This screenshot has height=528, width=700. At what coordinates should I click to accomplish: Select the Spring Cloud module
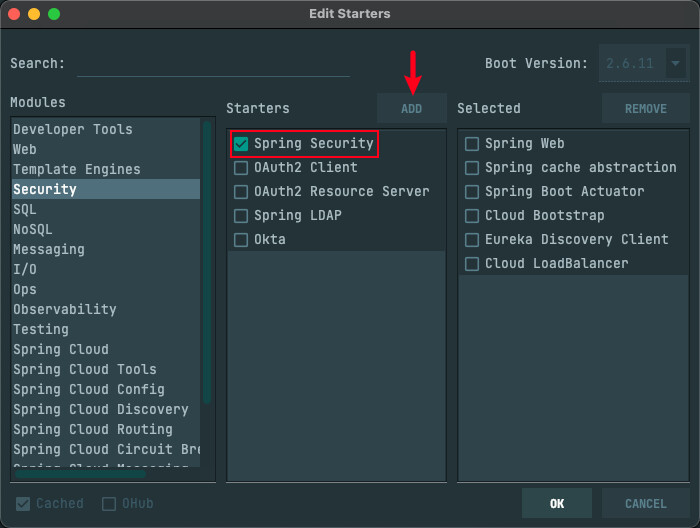(x=106, y=349)
